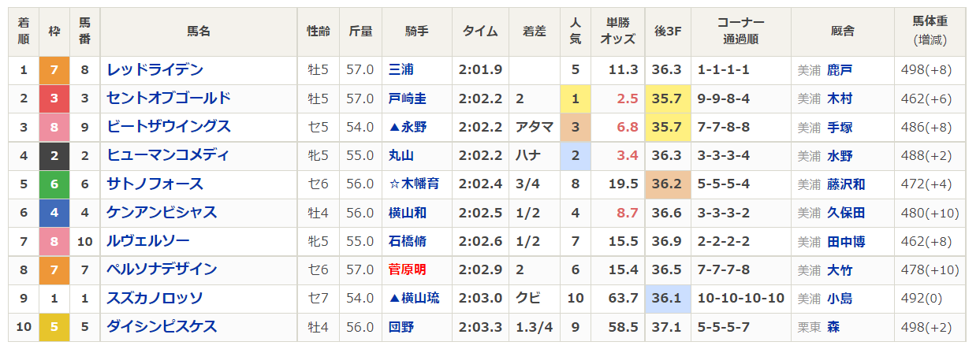Open red-highlighted jockey 菅原明 link
The height and width of the screenshot is (353, 980).
tap(408, 269)
